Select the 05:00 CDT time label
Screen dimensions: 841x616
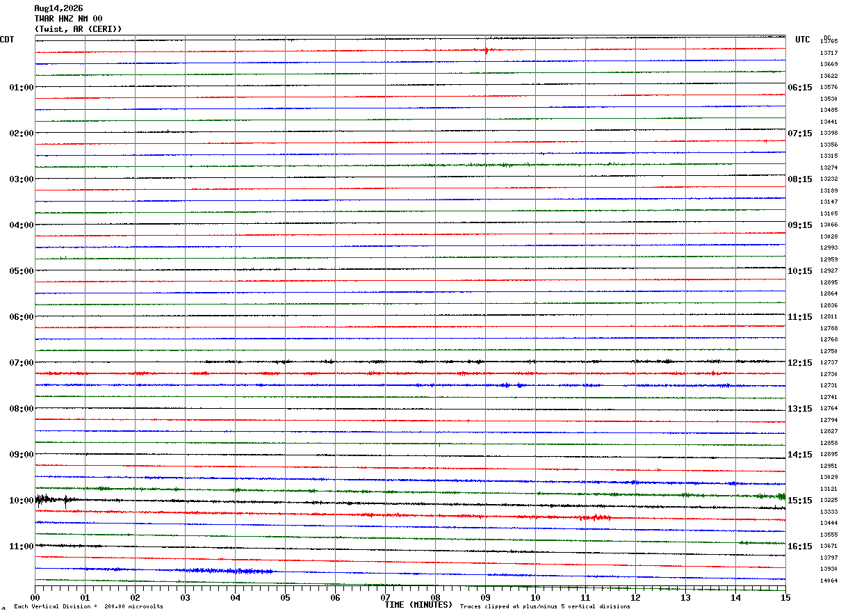click(x=22, y=271)
